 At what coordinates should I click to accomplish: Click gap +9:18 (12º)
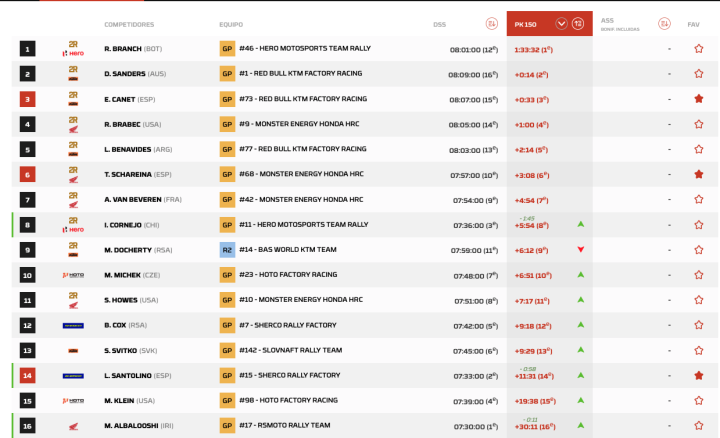pyautogui.click(x=533, y=326)
